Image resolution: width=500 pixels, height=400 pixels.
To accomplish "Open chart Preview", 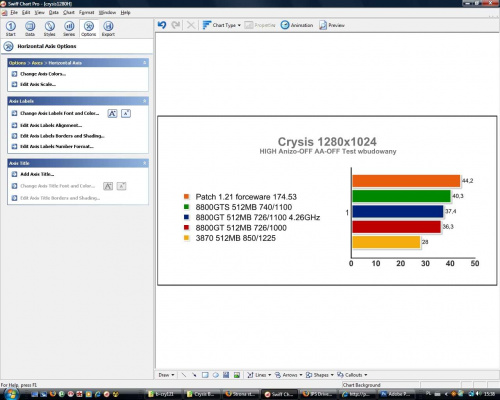I will tap(332, 25).
